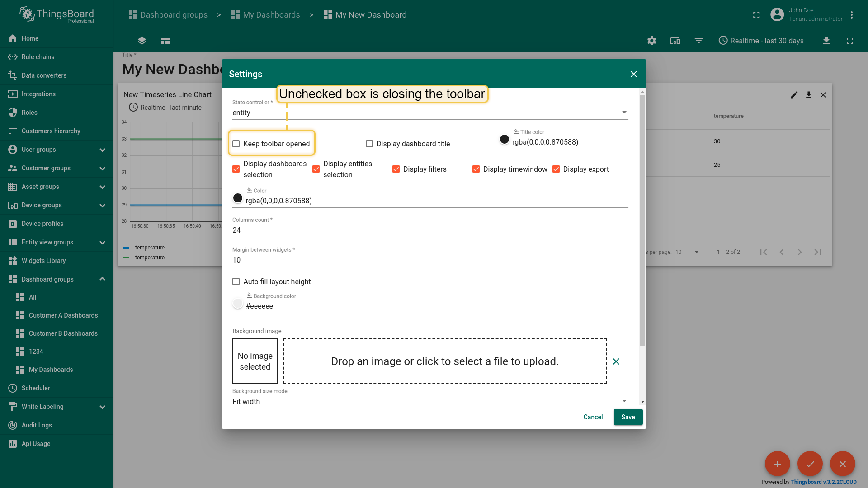This screenshot has width=868, height=488.
Task: Uncheck Display entities selection
Action: [x=316, y=169]
